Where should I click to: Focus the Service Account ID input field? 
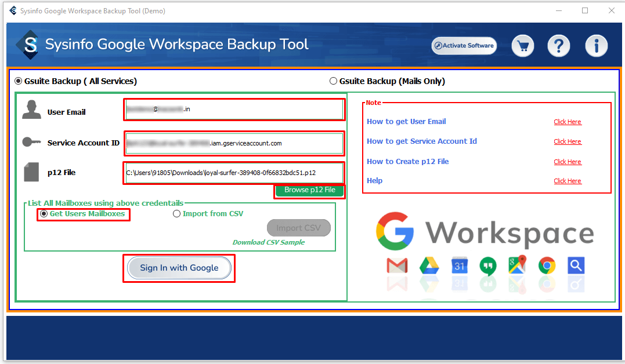[x=234, y=143]
